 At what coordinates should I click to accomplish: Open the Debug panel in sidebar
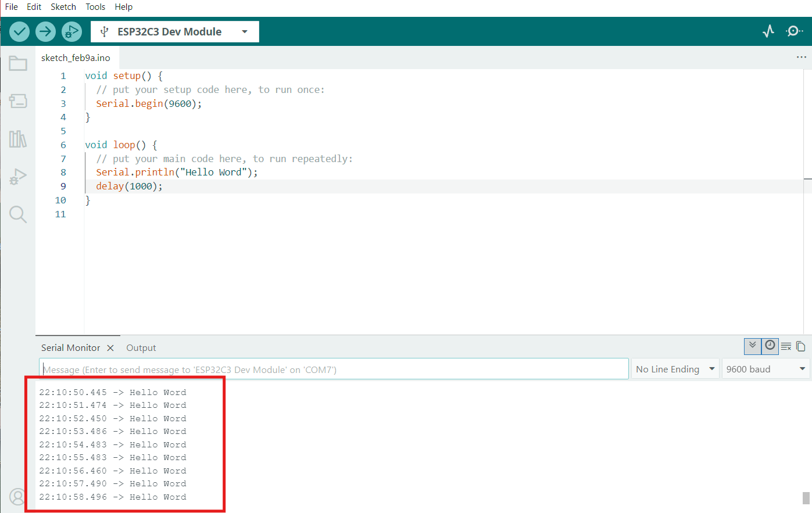coord(18,177)
